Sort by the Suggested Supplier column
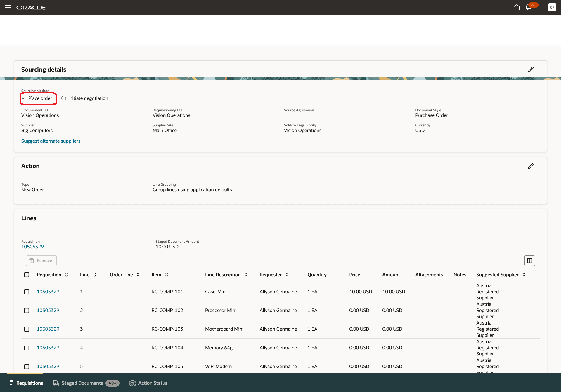This screenshot has height=392, width=561. pyautogui.click(x=524, y=275)
